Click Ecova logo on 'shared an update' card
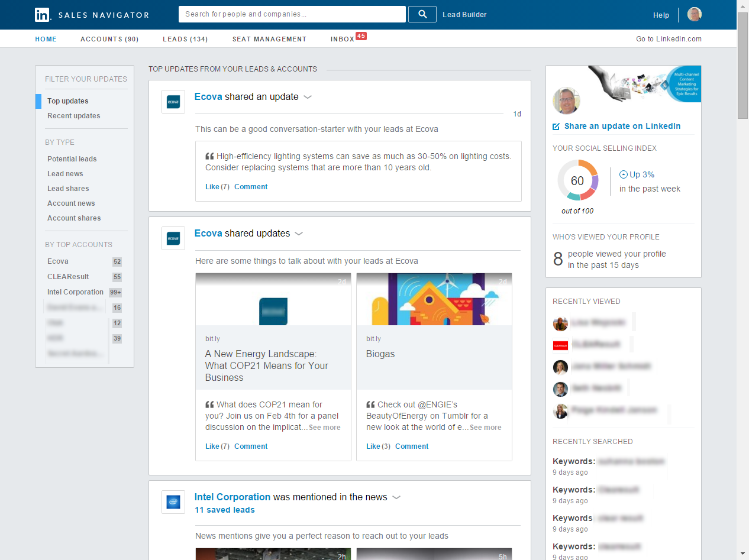The width and height of the screenshot is (749, 560). [173, 102]
